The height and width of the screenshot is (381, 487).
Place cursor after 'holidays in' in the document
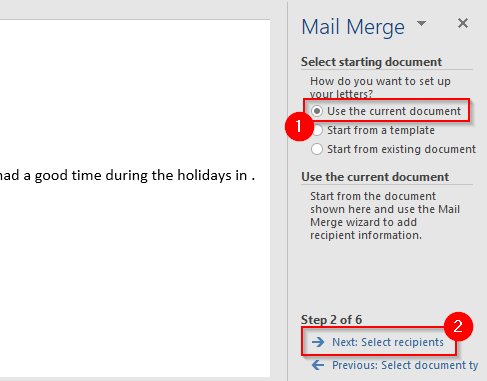(249, 176)
